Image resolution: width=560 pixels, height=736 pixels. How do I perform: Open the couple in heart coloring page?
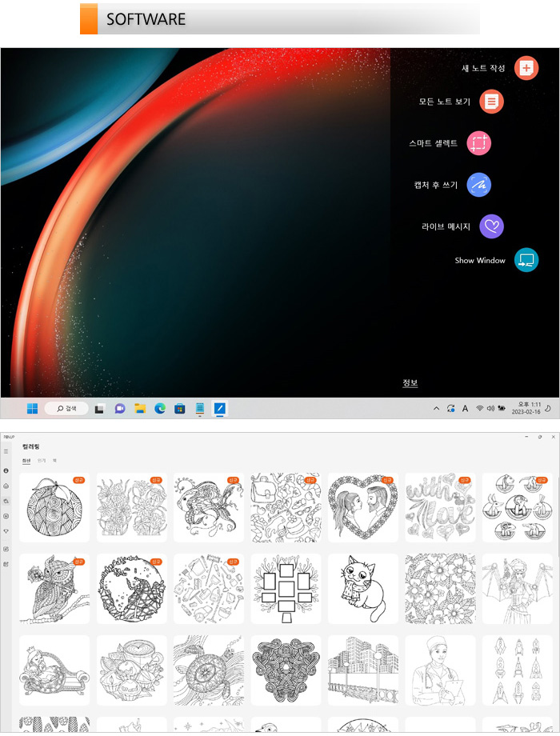point(362,507)
